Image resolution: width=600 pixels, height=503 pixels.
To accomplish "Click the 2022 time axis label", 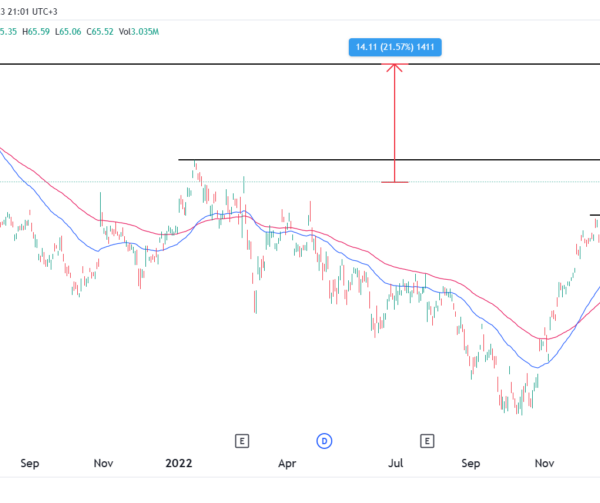I will tap(179, 463).
